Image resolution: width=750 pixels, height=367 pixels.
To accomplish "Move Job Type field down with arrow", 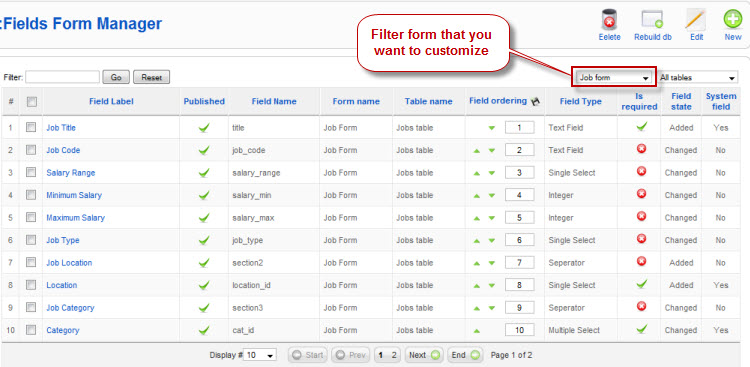I will (492, 240).
